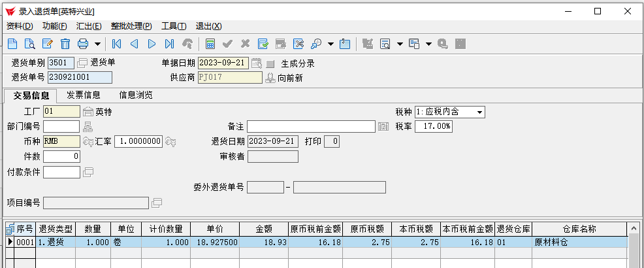Click the delete trash can icon
The height and width of the screenshot is (268, 644).
[65, 44]
